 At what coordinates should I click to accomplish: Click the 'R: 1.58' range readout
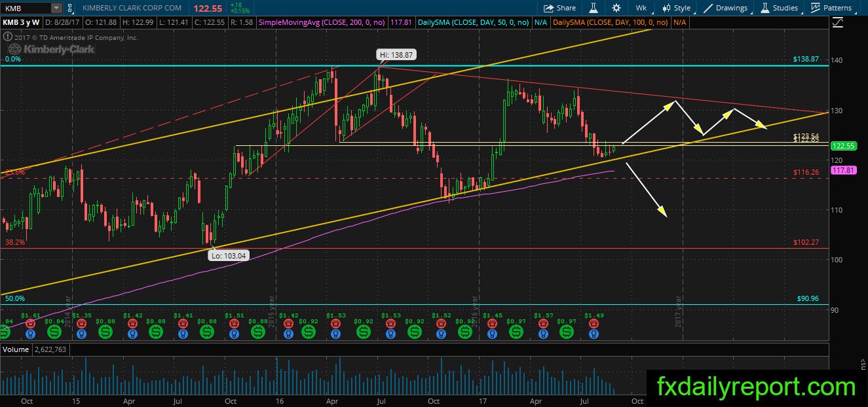[241, 22]
